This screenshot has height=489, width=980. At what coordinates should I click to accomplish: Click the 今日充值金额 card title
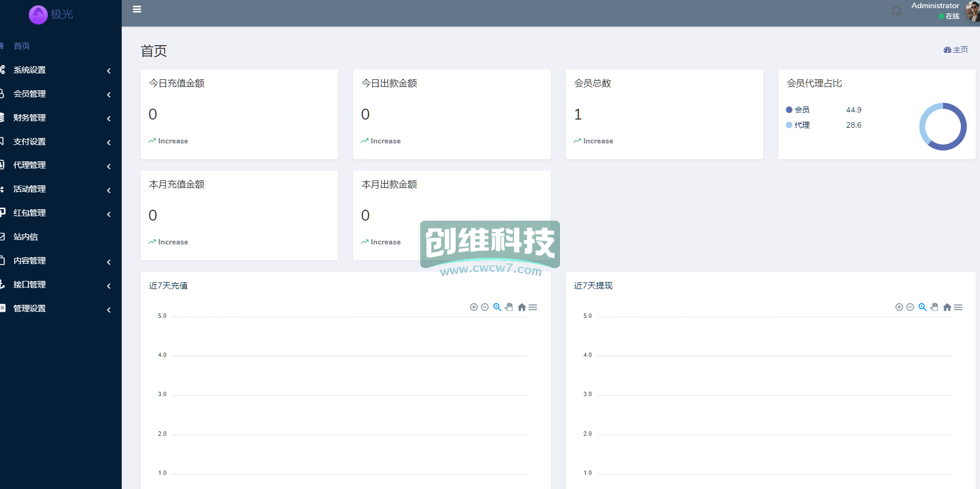[x=177, y=83]
